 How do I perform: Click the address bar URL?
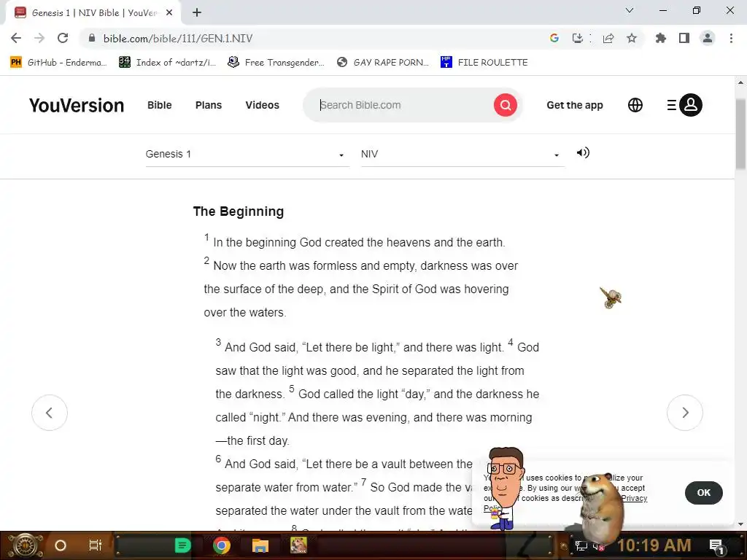click(178, 38)
